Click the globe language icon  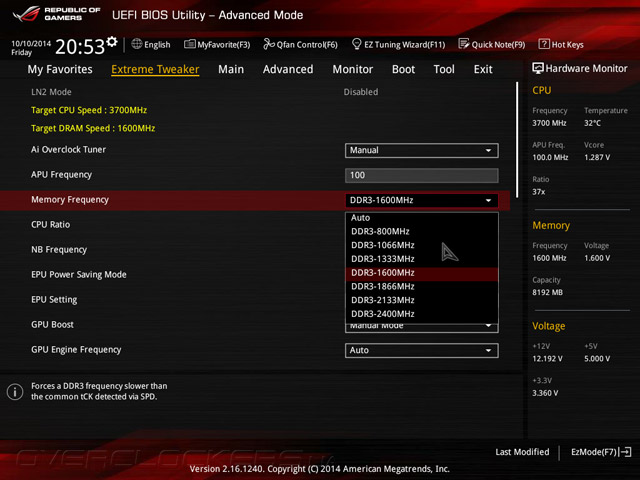(137, 44)
